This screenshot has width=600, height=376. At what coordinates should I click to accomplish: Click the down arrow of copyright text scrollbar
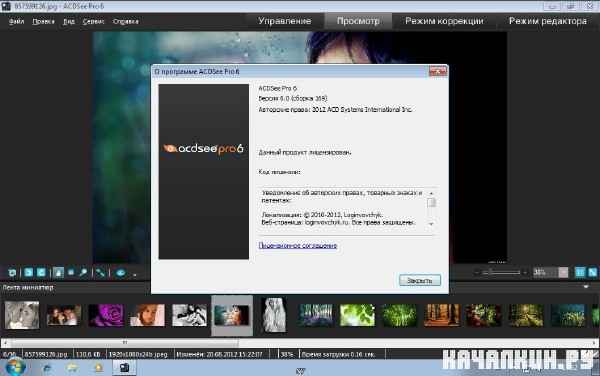pos(431,224)
